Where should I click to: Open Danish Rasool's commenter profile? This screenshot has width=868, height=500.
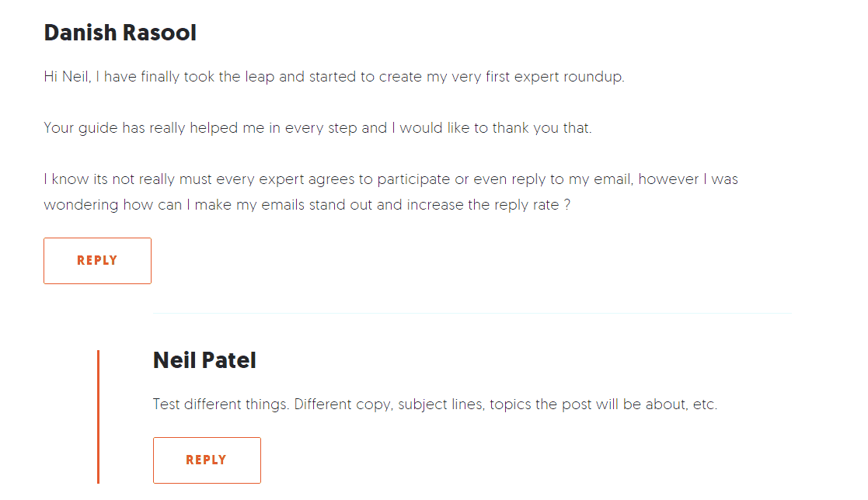click(x=120, y=33)
